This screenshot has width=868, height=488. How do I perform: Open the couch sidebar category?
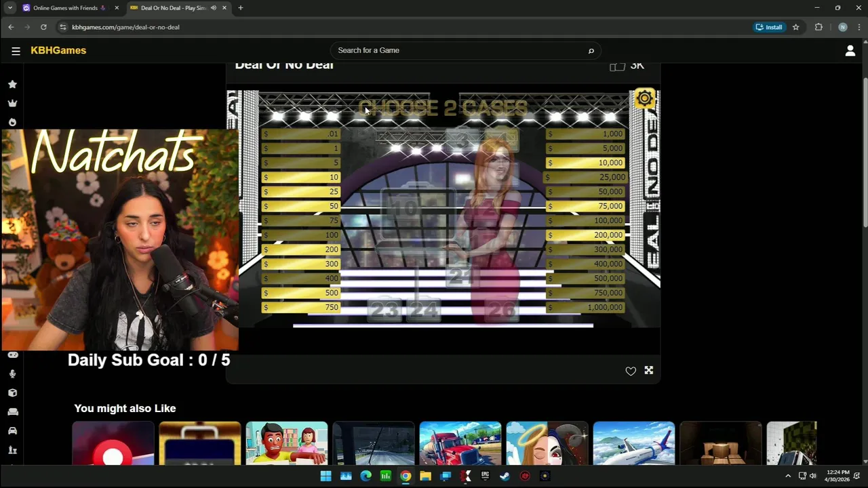point(12,412)
